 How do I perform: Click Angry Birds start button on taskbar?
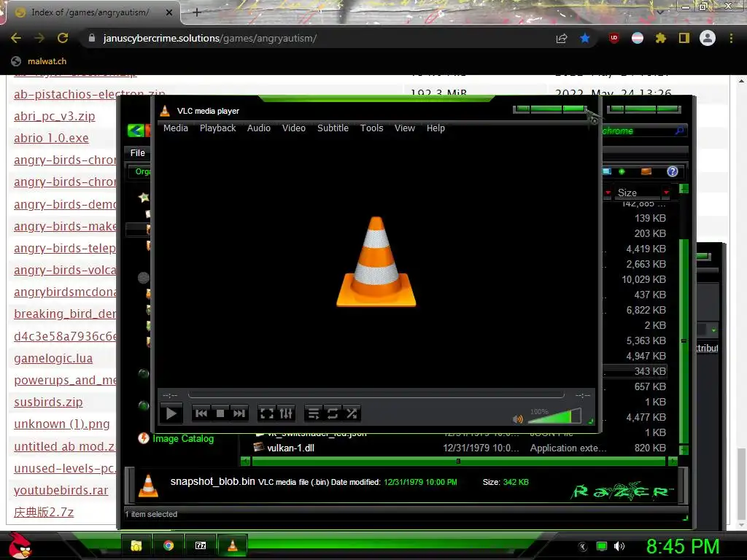20,545
